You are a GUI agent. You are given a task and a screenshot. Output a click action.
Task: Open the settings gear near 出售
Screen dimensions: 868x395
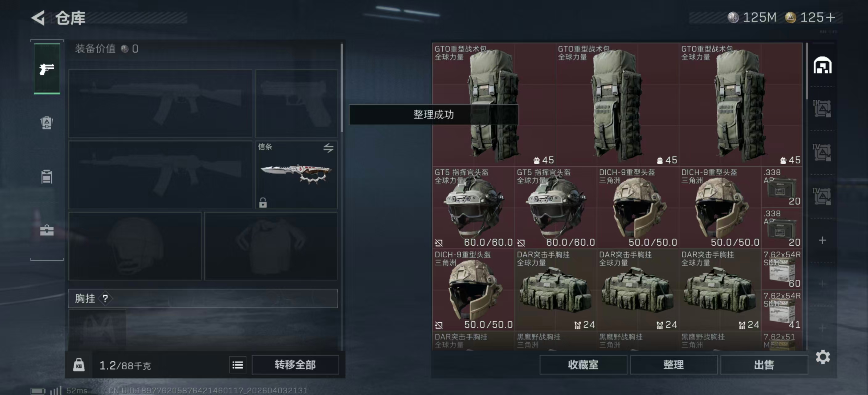[x=822, y=357]
